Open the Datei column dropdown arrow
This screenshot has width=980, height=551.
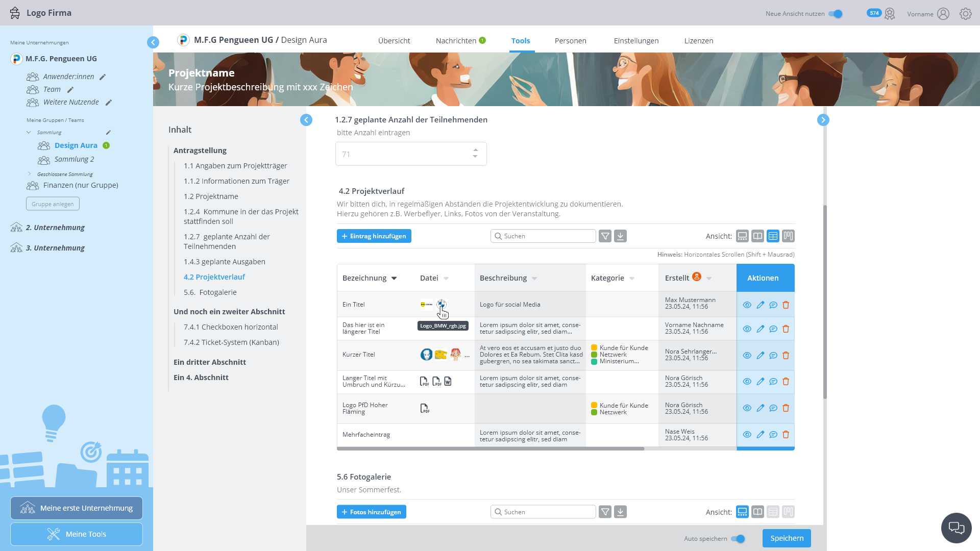(x=446, y=279)
